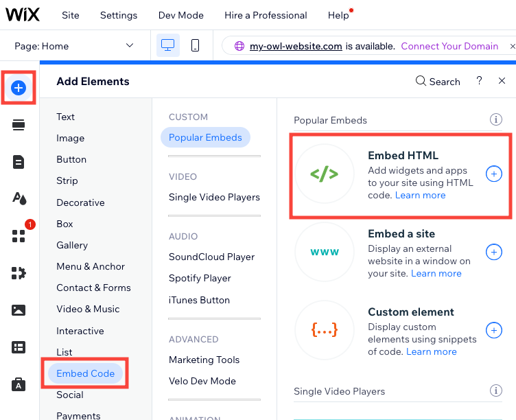Click the blue Add Elements plus icon
The width and height of the screenshot is (516, 420).
(x=19, y=87)
